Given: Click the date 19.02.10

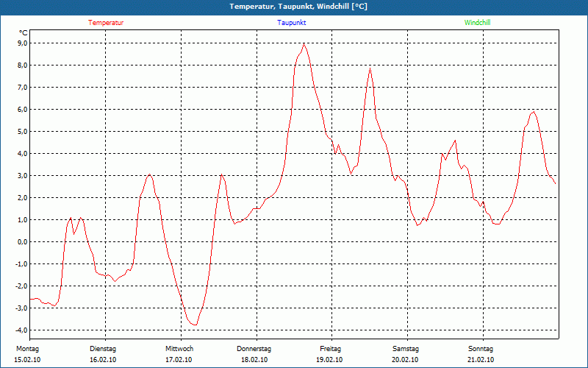Looking at the screenshot, I should coord(329,360).
